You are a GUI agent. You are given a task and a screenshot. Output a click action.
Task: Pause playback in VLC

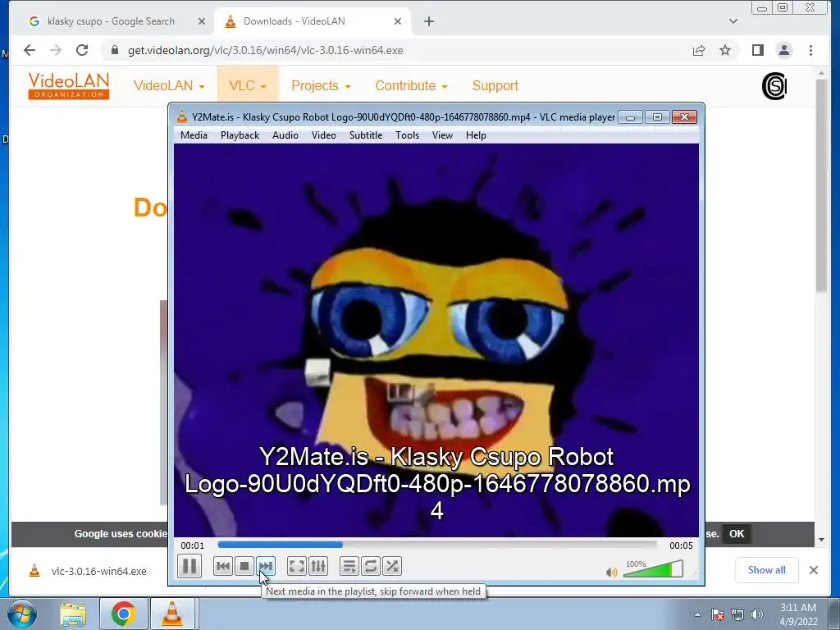click(189, 566)
